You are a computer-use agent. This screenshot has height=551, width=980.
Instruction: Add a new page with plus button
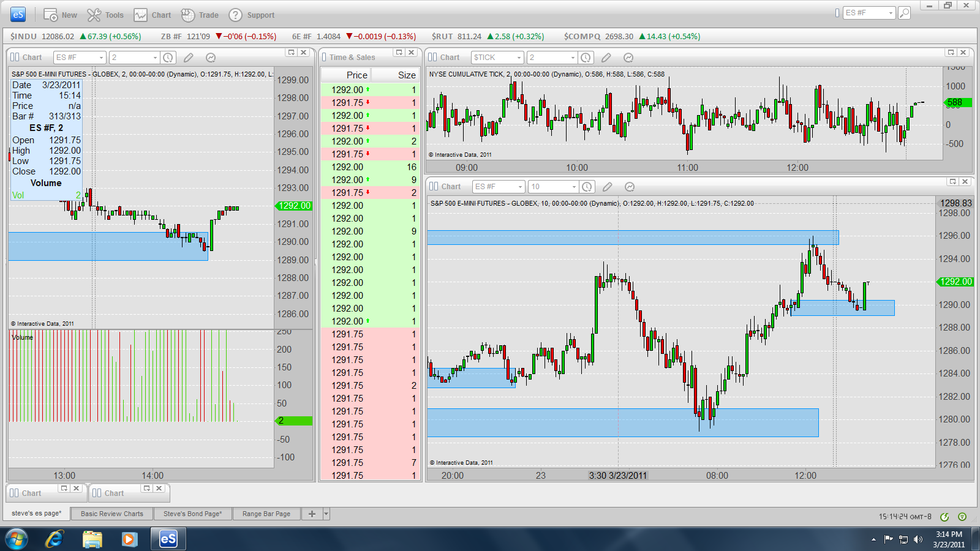point(312,514)
